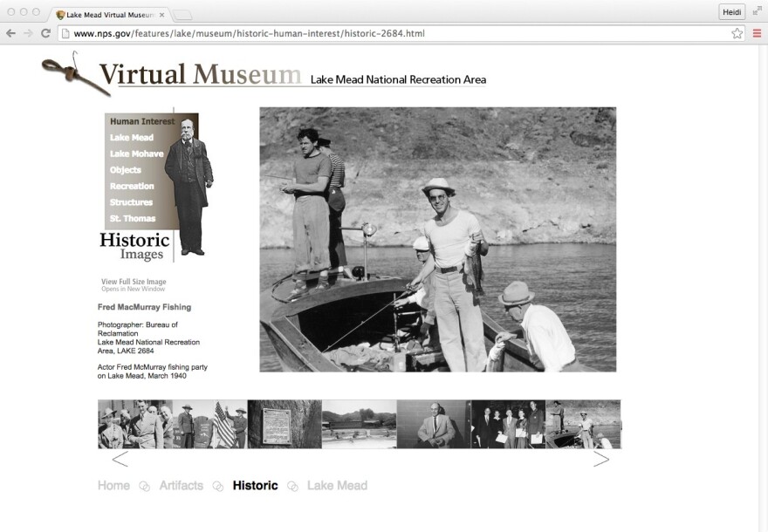The width and height of the screenshot is (768, 532).
Task: Reload the Virtual Museum page
Action: tap(45, 33)
